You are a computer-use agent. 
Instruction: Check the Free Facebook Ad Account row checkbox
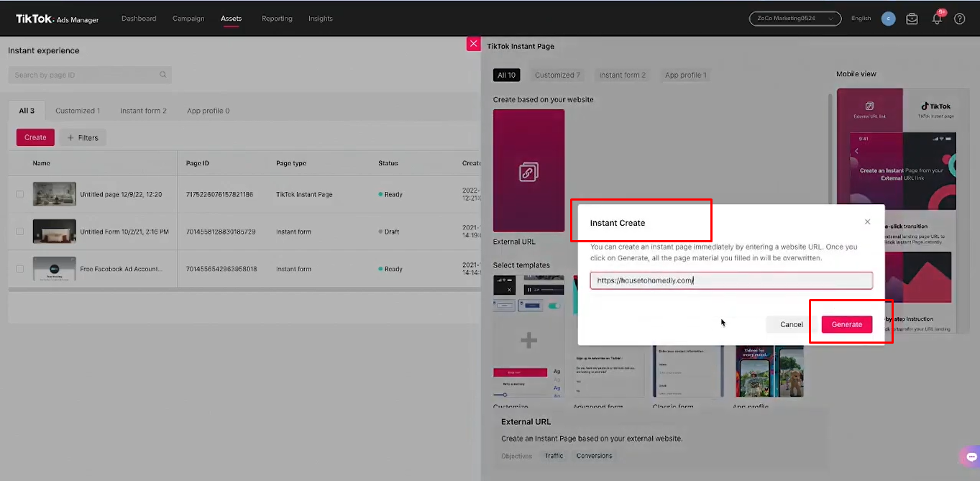point(18,269)
